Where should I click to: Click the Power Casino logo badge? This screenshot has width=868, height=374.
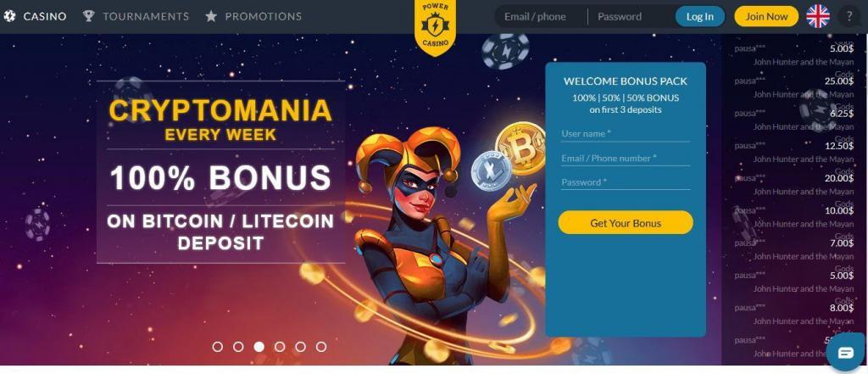[435, 26]
